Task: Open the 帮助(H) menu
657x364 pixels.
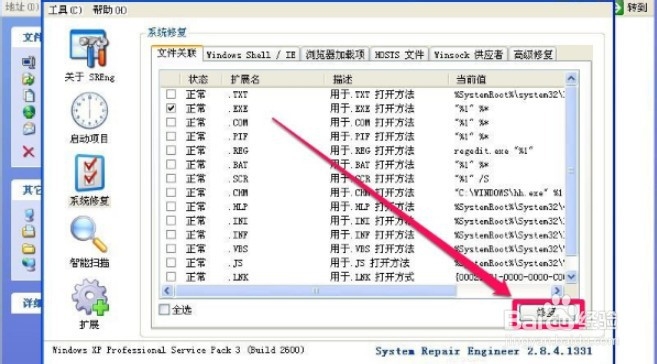Action: [110, 10]
